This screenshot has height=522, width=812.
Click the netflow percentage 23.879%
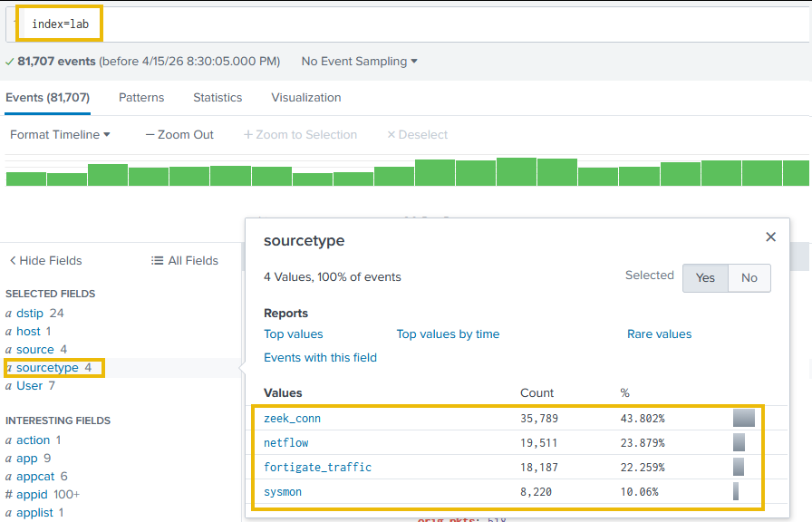[x=643, y=443]
